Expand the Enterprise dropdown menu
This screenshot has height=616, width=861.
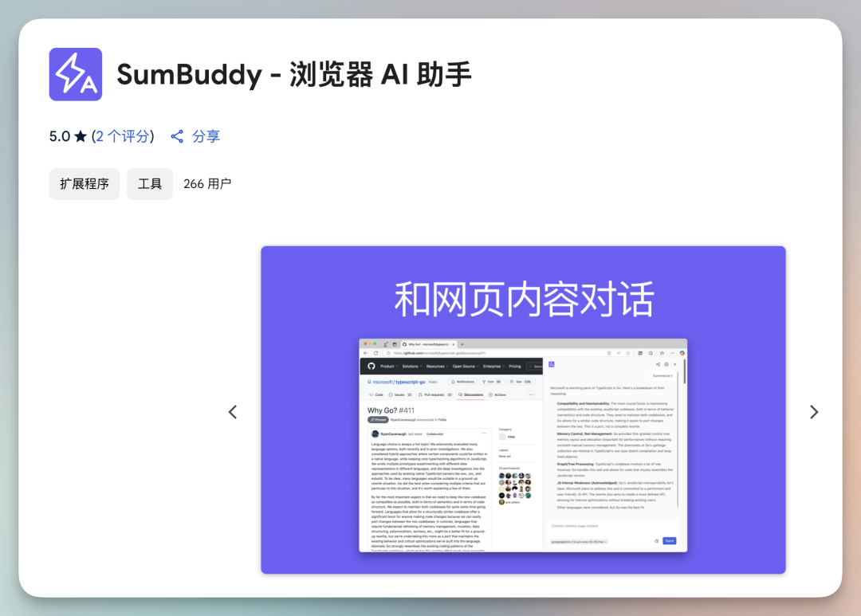493,367
